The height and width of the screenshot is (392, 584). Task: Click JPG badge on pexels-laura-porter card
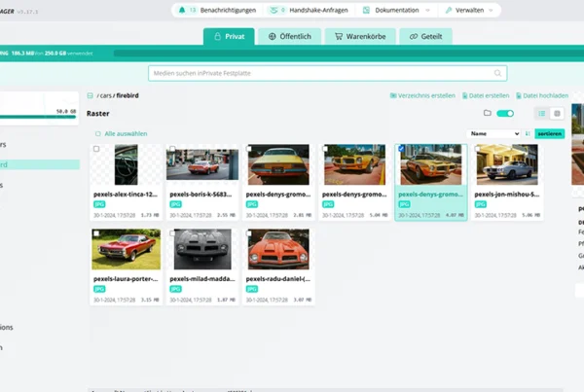99,289
